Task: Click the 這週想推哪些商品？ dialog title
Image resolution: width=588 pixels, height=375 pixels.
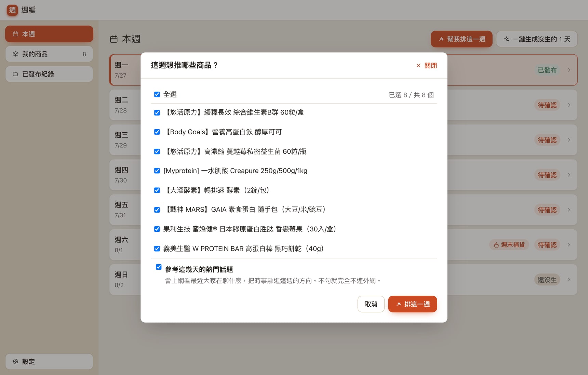Action: [185, 65]
